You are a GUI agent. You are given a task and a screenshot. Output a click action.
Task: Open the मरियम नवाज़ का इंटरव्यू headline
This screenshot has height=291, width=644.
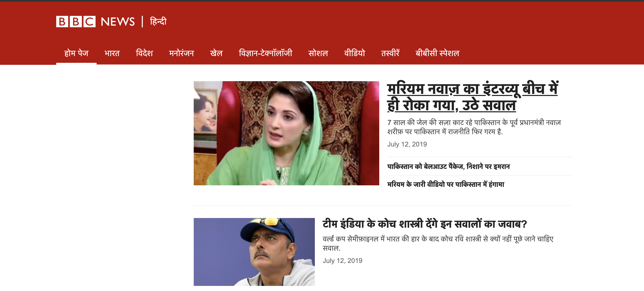tap(472, 97)
